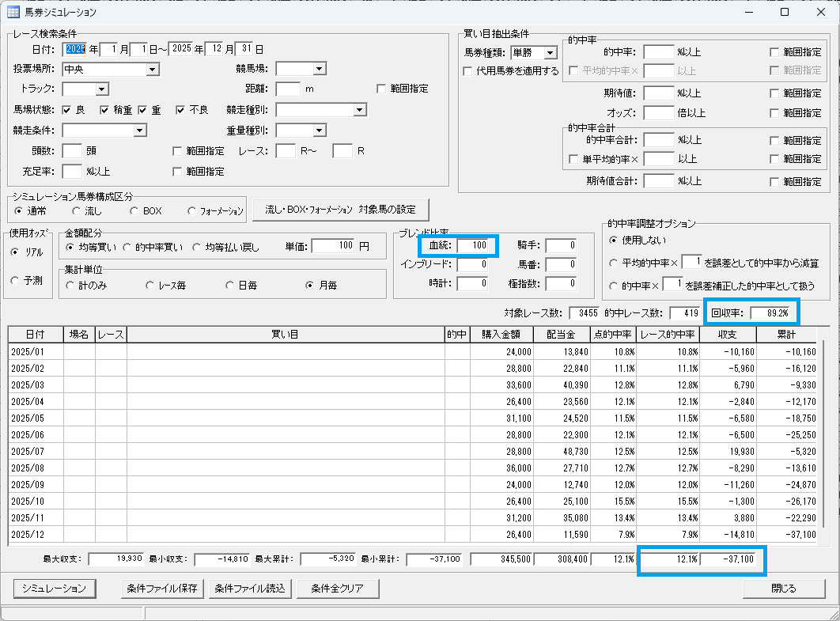The image size is (840, 621).
Task: Open the 競馬場 dropdown
Action: click(x=320, y=69)
